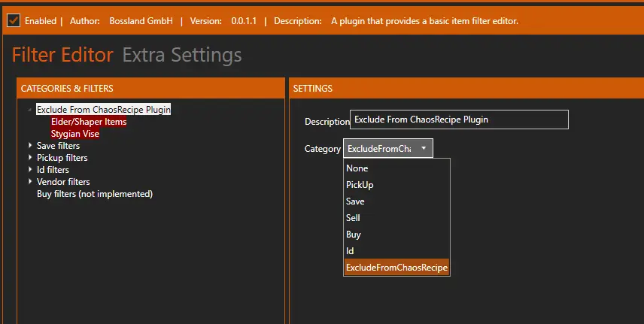The image size is (644, 324).
Task: Choose Id in the Category list
Action: [396, 251]
